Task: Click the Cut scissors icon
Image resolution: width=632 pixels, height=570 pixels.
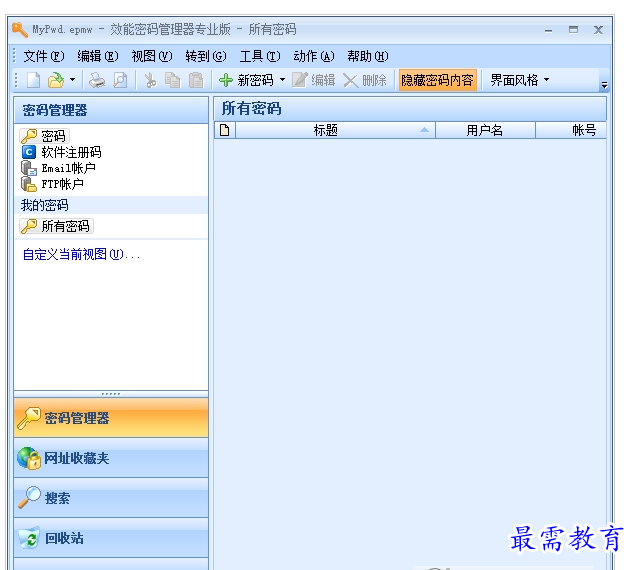Action: (x=151, y=80)
